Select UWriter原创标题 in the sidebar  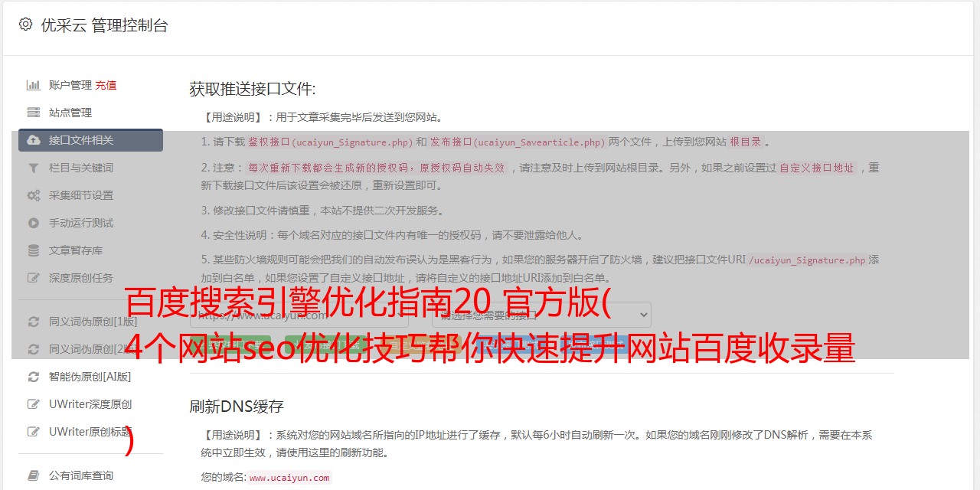pos(90,432)
